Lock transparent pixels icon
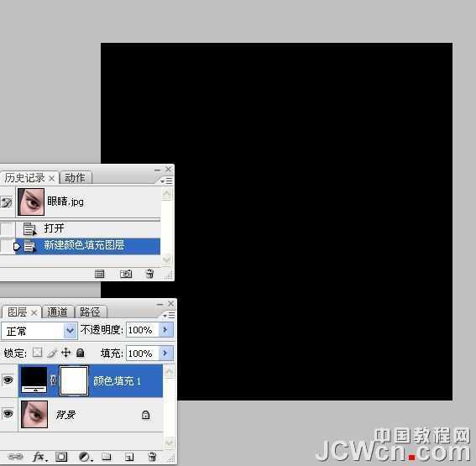Screen dimensions: 476x466 (x=37, y=353)
